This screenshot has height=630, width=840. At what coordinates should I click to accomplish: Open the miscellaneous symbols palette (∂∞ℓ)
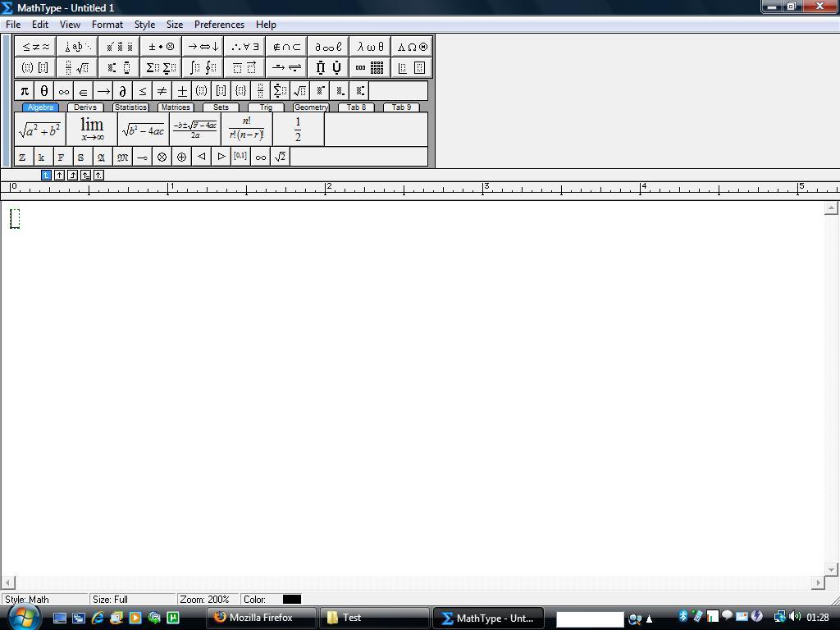328,47
